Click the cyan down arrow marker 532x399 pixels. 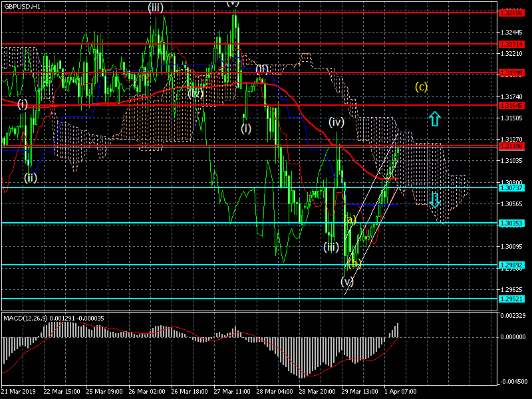point(434,199)
